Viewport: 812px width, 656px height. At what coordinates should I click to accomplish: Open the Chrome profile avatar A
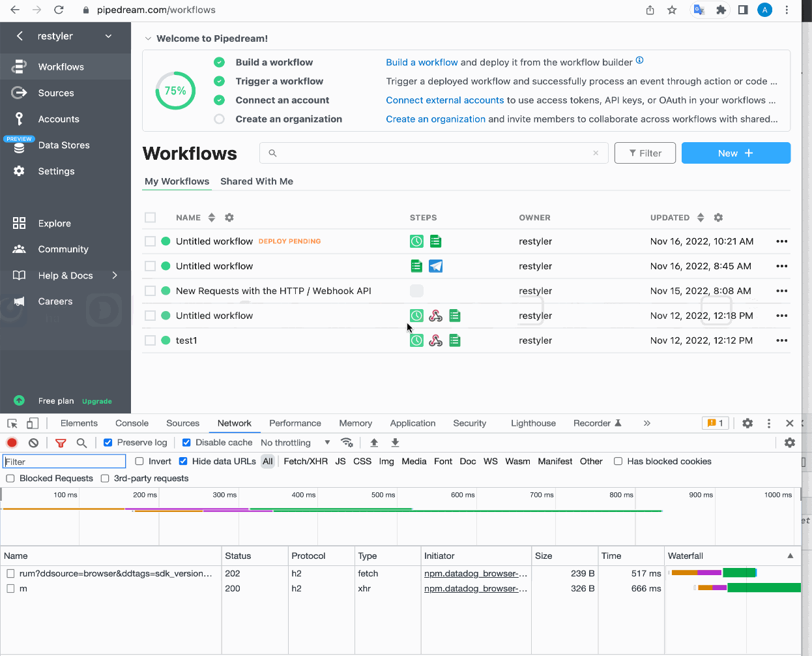click(765, 10)
